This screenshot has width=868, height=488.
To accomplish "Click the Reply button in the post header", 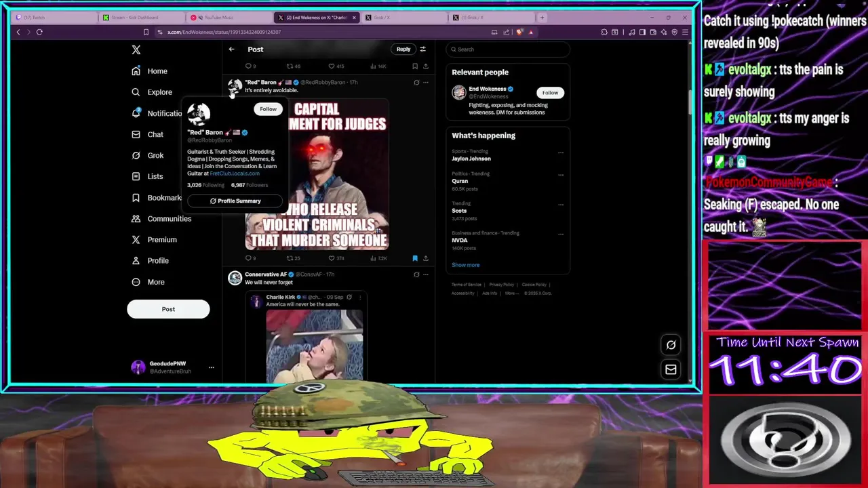I will tap(403, 49).
